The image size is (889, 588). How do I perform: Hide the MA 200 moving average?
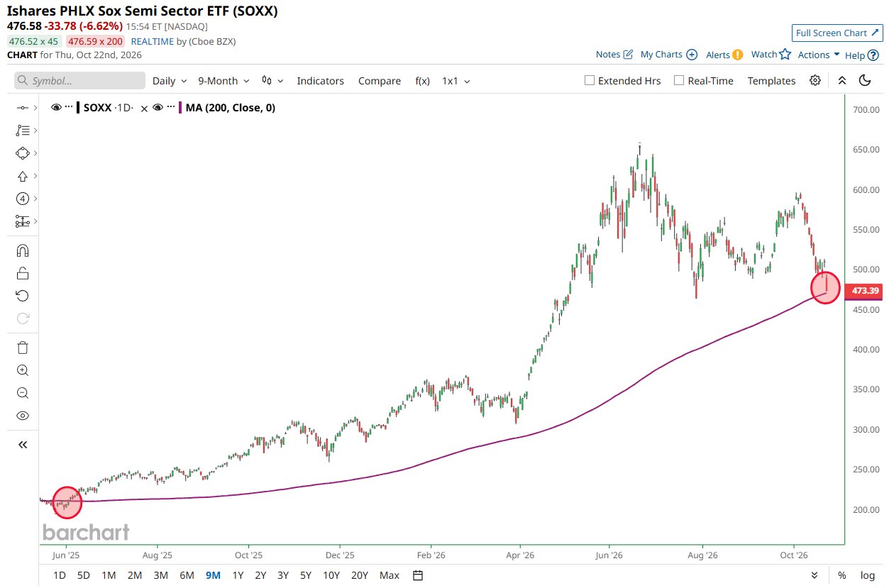(158, 108)
